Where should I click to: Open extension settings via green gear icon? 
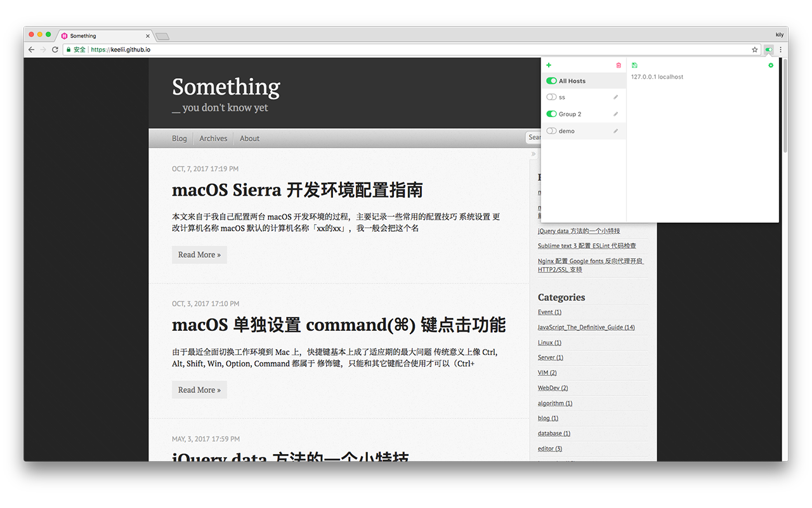[x=771, y=65]
